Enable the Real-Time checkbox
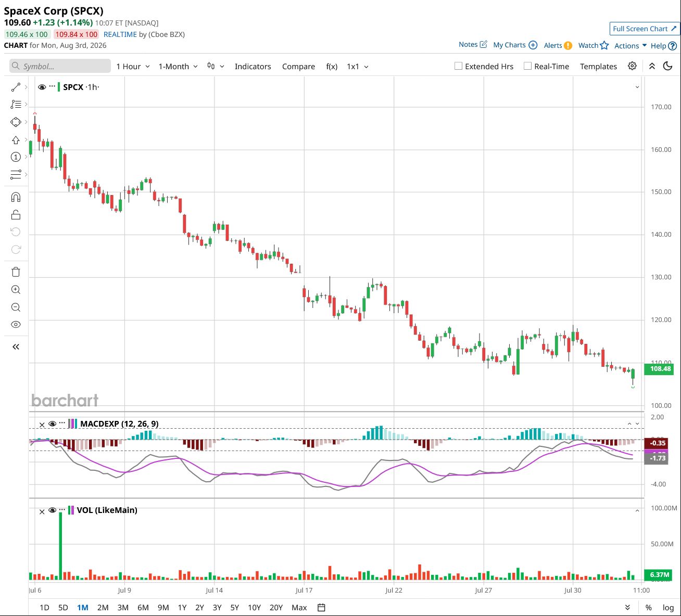This screenshot has height=616, width=681. [x=527, y=66]
